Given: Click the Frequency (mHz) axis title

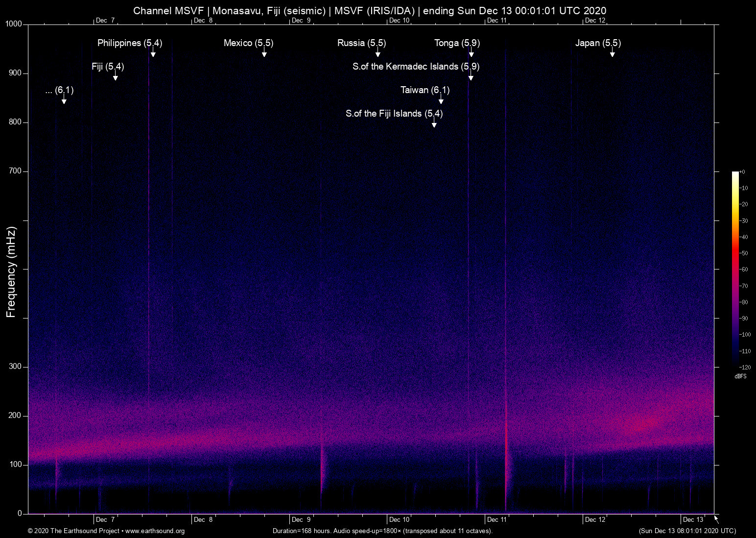Looking at the screenshot, I should [11, 272].
